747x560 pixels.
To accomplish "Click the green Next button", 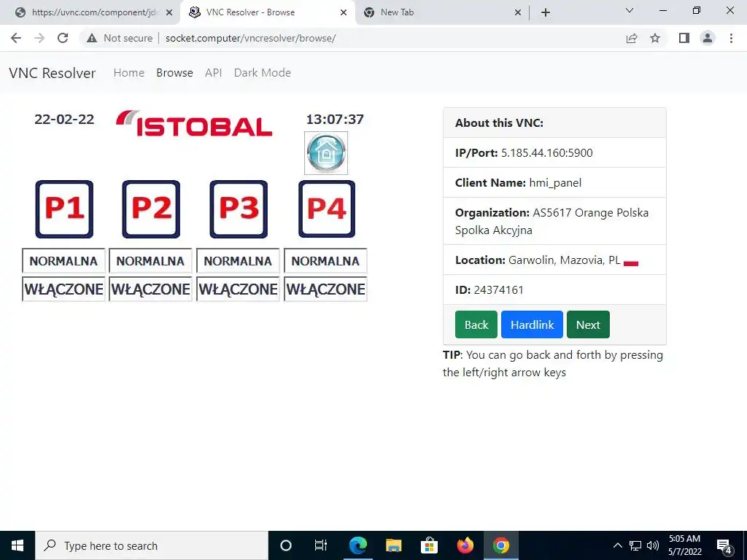I will (588, 324).
